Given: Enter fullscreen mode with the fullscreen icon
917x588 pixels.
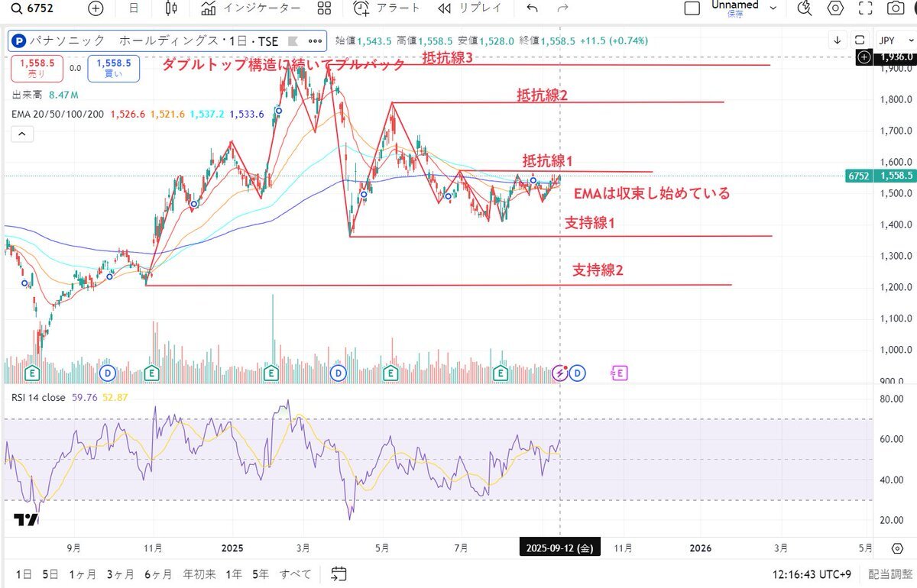Looking at the screenshot, I should (x=865, y=8).
